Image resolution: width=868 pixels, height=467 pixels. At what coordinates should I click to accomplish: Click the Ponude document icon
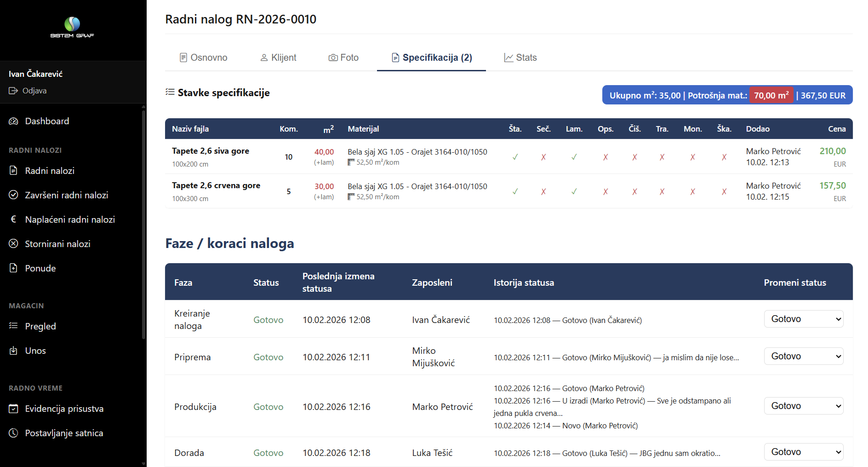click(13, 268)
